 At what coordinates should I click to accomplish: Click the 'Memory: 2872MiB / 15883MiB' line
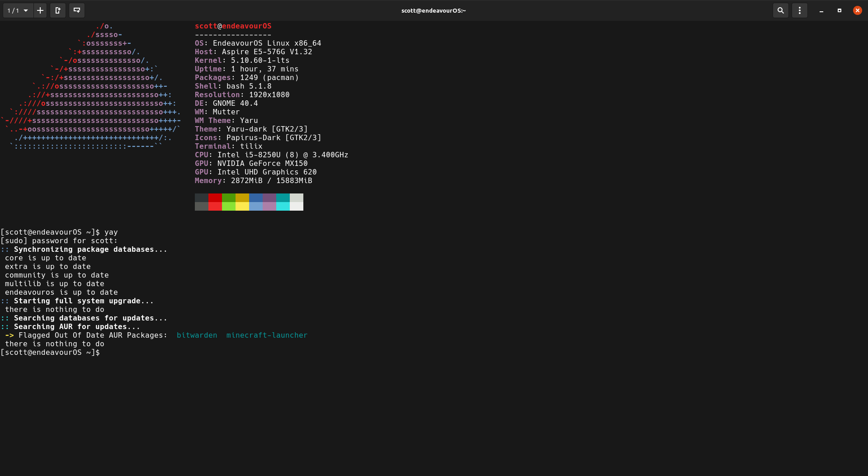(254, 181)
